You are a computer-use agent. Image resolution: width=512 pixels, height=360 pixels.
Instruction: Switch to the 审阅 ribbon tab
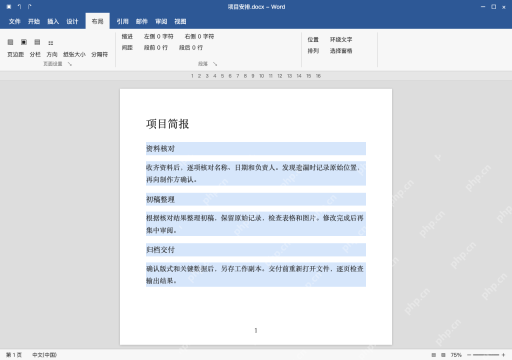(161, 22)
